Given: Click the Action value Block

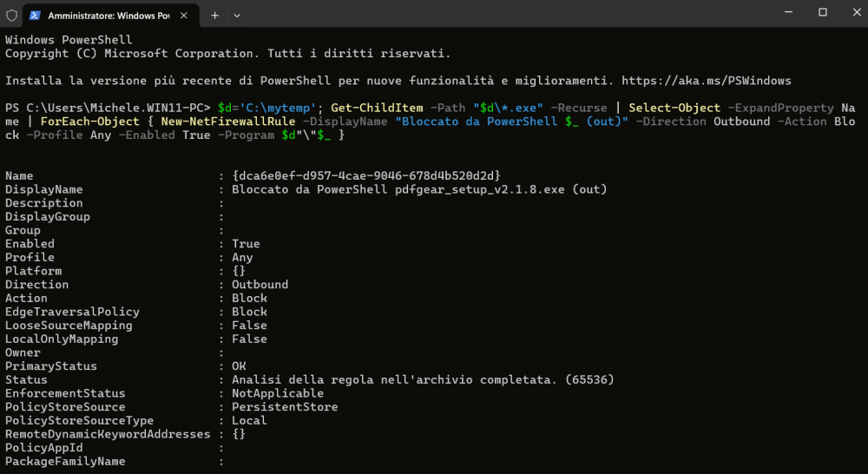Looking at the screenshot, I should pyautogui.click(x=250, y=298).
